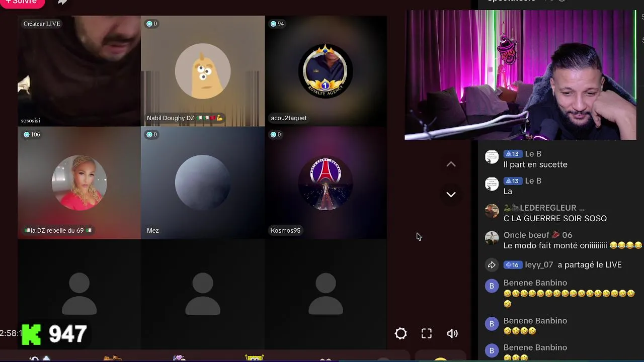This screenshot has height=362, width=644.
Task: Click the green K logo overlay
Action: (x=31, y=334)
